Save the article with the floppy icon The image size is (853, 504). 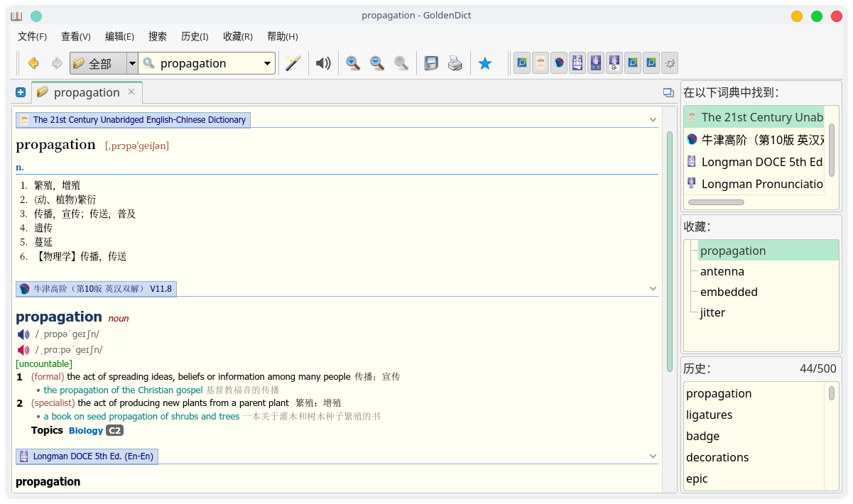431,63
